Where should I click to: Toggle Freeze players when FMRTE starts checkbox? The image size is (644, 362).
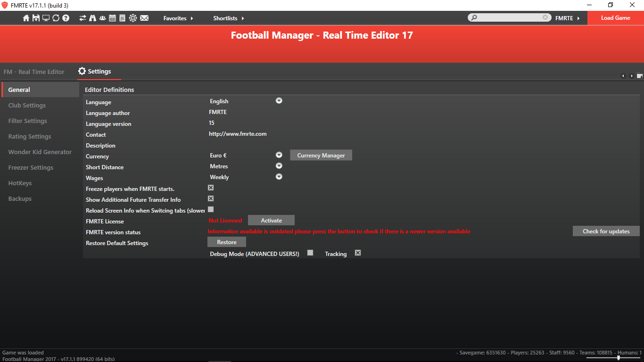(211, 188)
